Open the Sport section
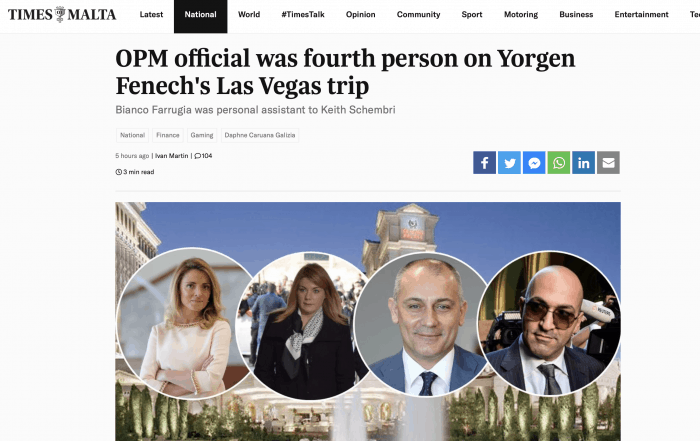Image resolution: width=700 pixels, height=441 pixels. [x=472, y=14]
